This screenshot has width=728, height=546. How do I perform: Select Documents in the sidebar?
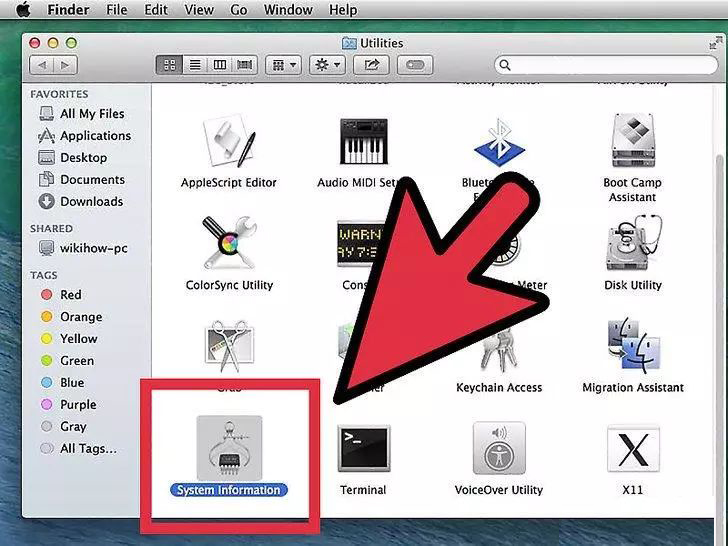(82, 179)
